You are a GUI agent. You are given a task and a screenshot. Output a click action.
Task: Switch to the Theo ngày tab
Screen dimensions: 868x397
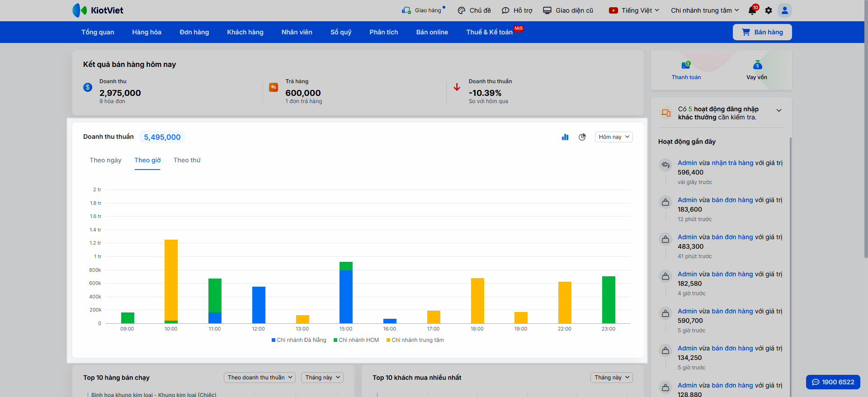click(x=105, y=160)
